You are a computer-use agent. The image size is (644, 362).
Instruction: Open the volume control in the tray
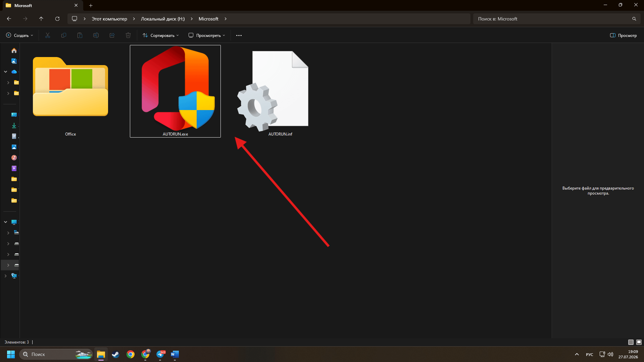610,354
